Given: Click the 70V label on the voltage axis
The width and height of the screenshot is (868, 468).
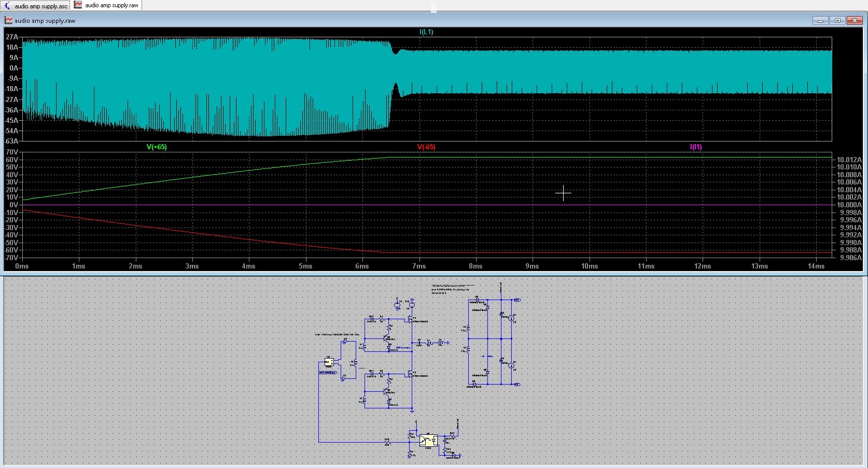Looking at the screenshot, I should tap(12, 152).
